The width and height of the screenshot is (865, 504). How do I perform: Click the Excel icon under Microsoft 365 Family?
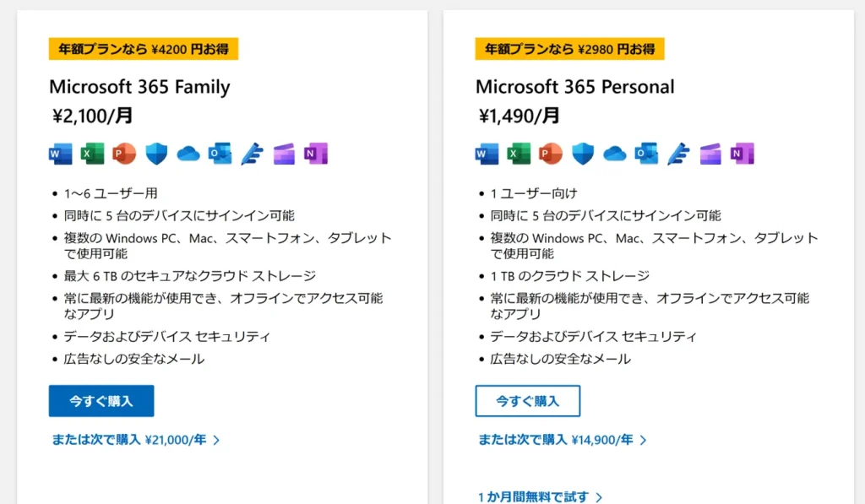pyautogui.click(x=92, y=154)
